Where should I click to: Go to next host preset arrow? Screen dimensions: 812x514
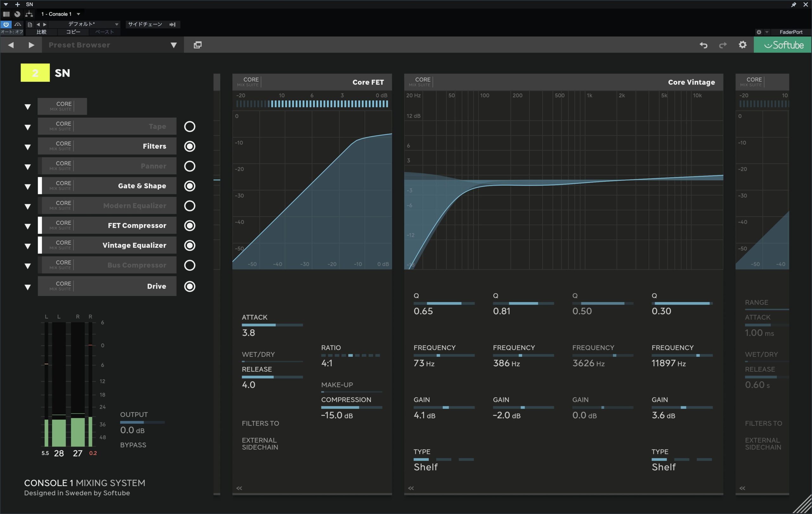(45, 24)
